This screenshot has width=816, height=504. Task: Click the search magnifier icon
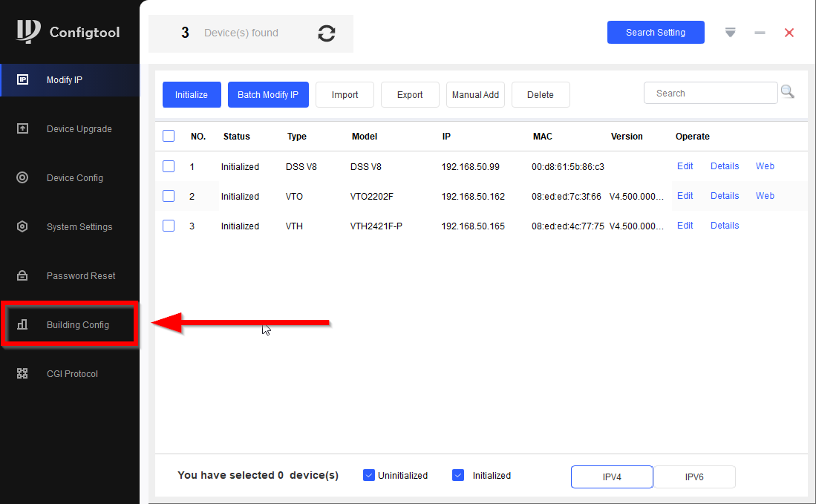click(x=787, y=92)
